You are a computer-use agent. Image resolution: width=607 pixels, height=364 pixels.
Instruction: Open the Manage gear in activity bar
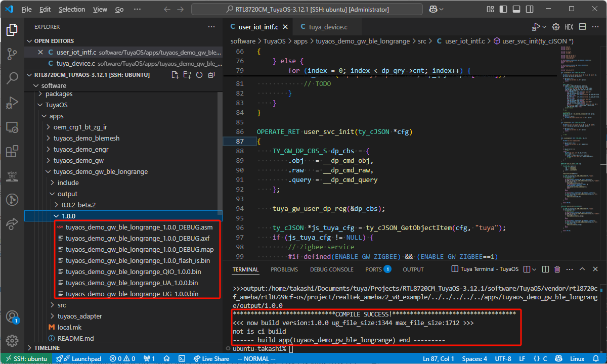12,341
